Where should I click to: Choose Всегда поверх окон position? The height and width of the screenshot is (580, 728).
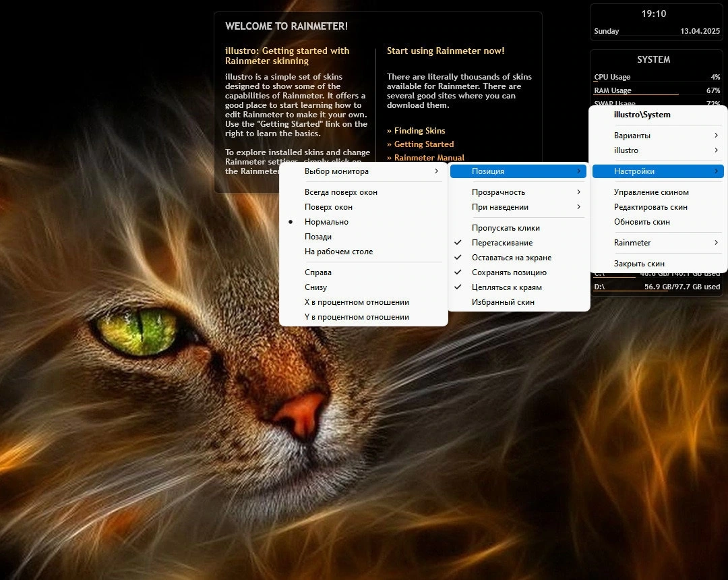[x=363, y=192]
